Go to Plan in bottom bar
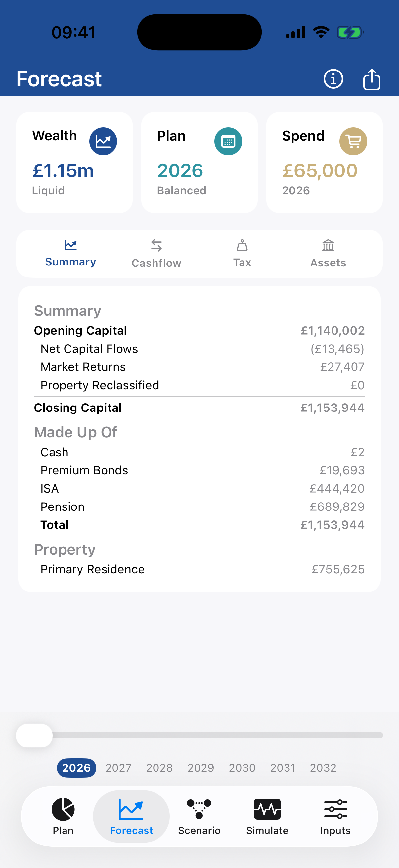The width and height of the screenshot is (399, 868). coord(63,816)
